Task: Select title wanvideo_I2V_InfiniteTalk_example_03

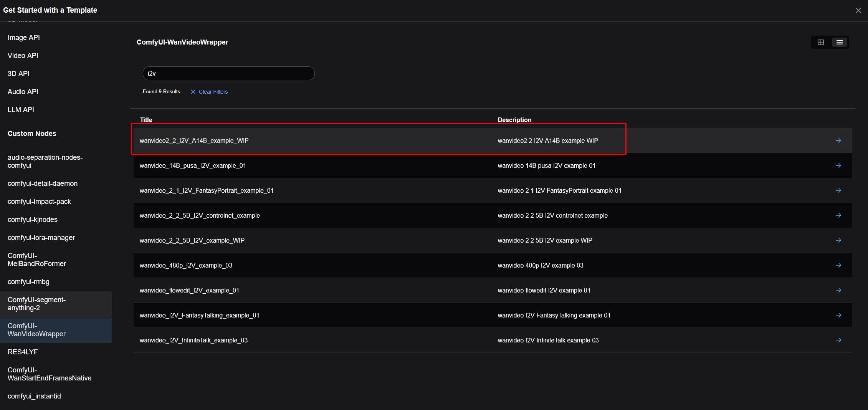Action: tap(193, 340)
